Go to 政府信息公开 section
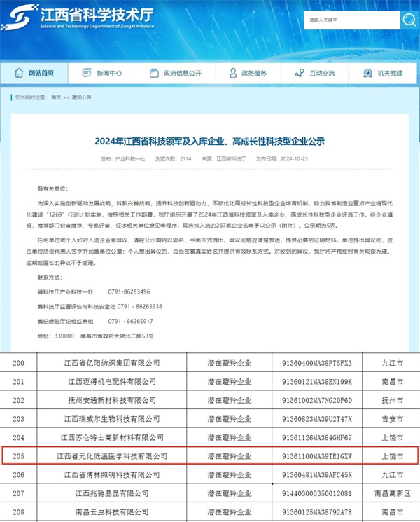 [x=182, y=73]
